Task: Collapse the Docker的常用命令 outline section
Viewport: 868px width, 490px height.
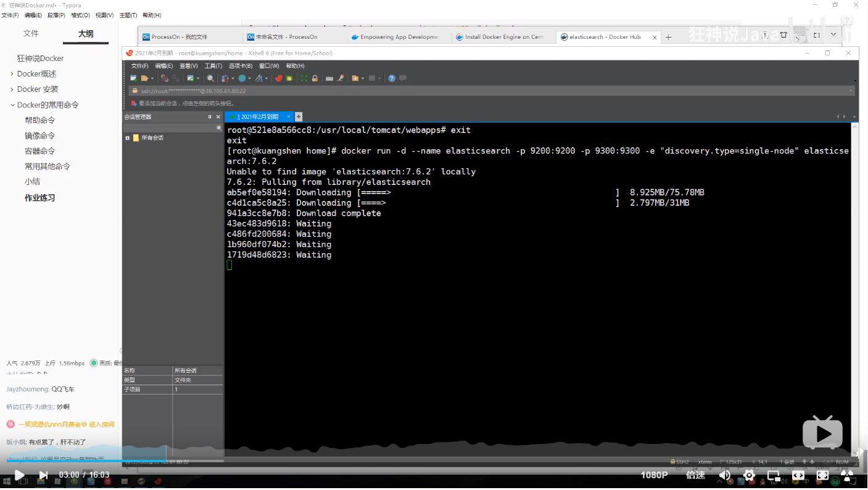Action: (x=12, y=105)
